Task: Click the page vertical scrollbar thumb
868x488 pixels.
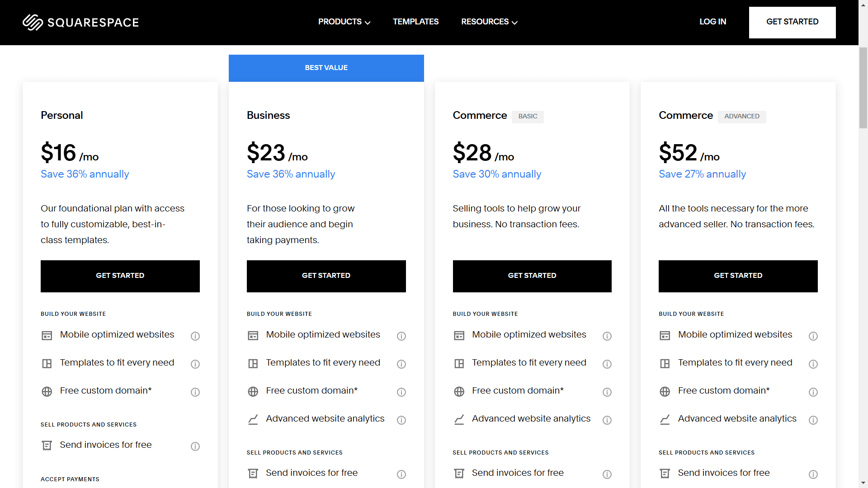Action: tap(863, 88)
